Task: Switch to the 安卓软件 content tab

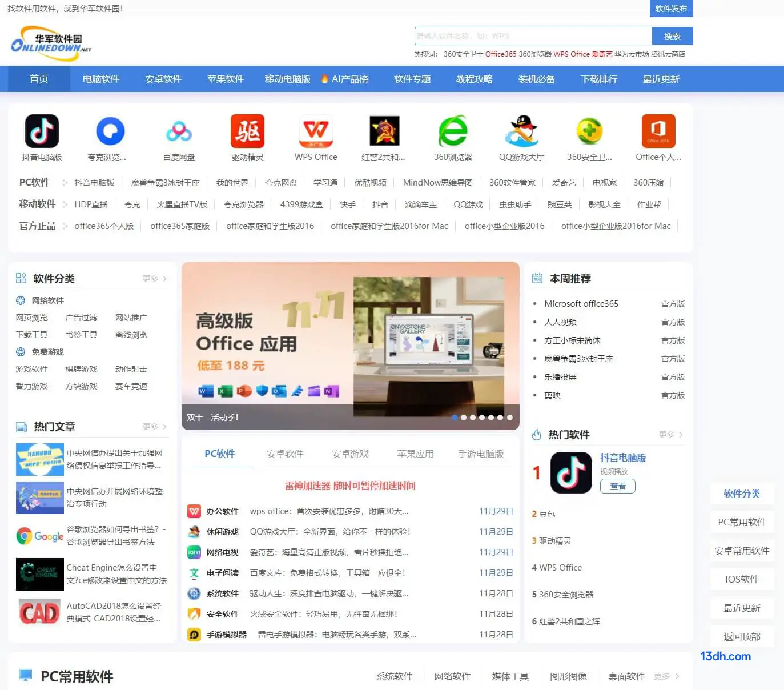Action: click(285, 454)
